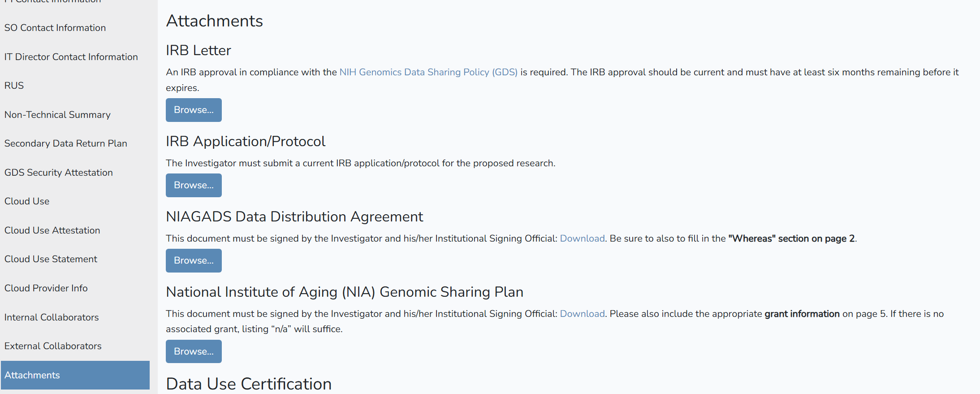Screen dimensions: 980x394
Task: Open Non-Technical Summary section
Action: click(x=57, y=115)
